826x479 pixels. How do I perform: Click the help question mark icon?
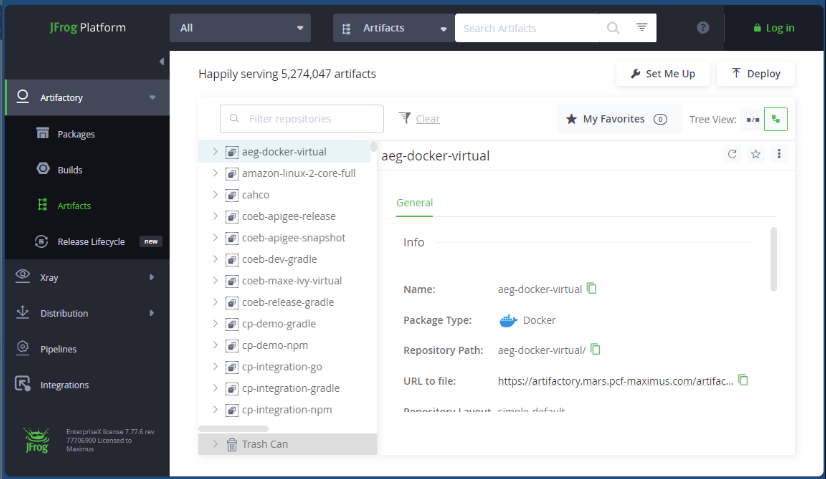click(x=703, y=27)
